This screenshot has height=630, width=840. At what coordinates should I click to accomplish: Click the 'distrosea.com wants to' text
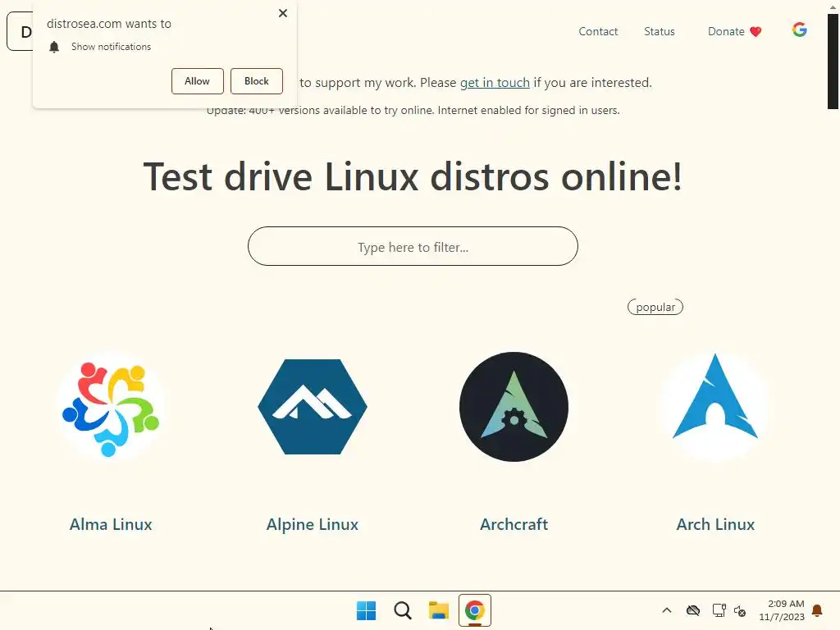click(x=109, y=24)
